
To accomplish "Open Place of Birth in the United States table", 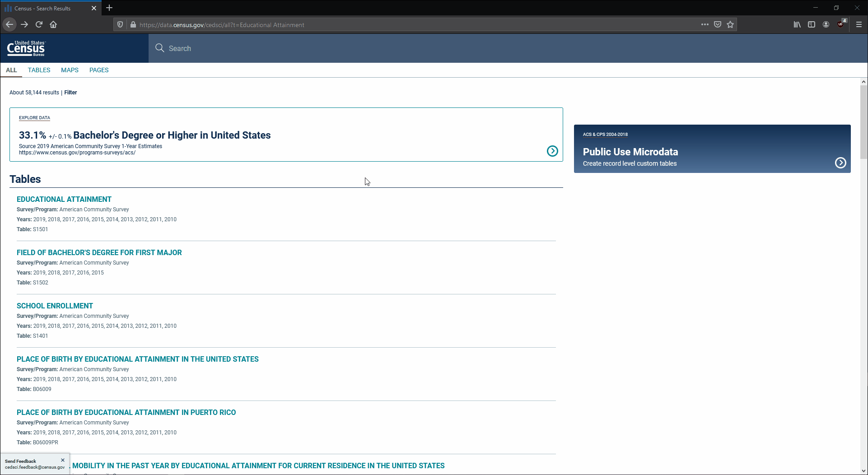I will pos(138,359).
